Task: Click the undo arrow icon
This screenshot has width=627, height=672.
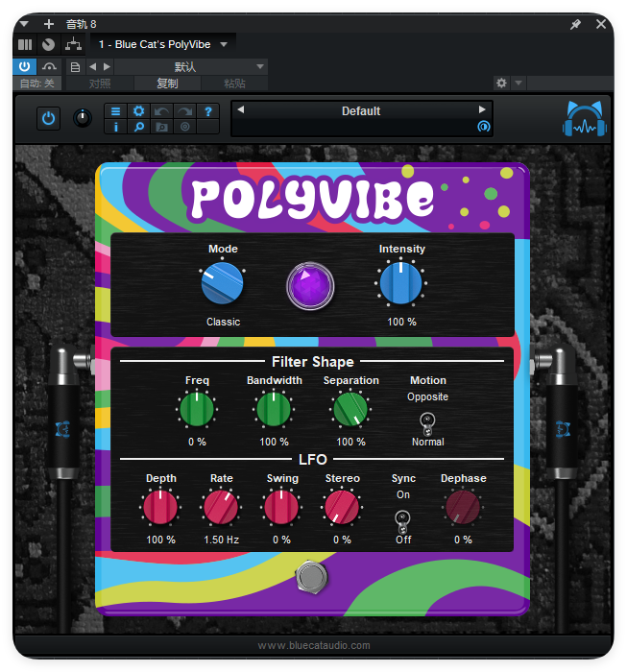Action: click(x=161, y=111)
